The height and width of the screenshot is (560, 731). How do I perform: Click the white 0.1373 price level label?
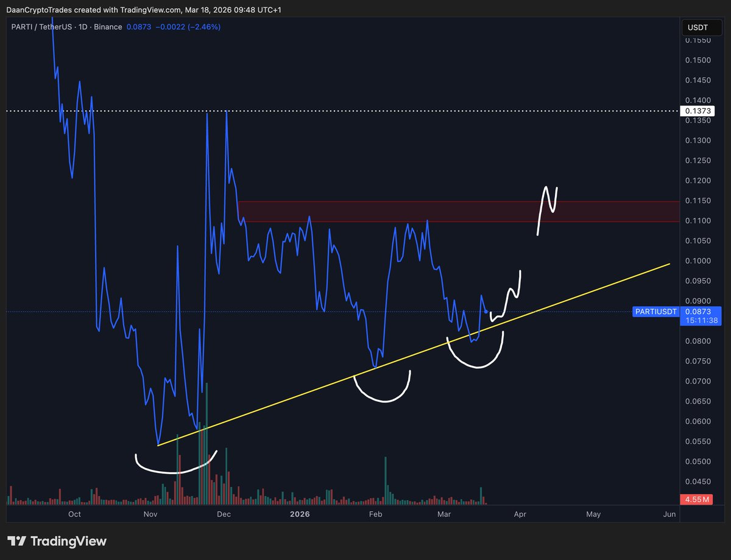point(697,111)
